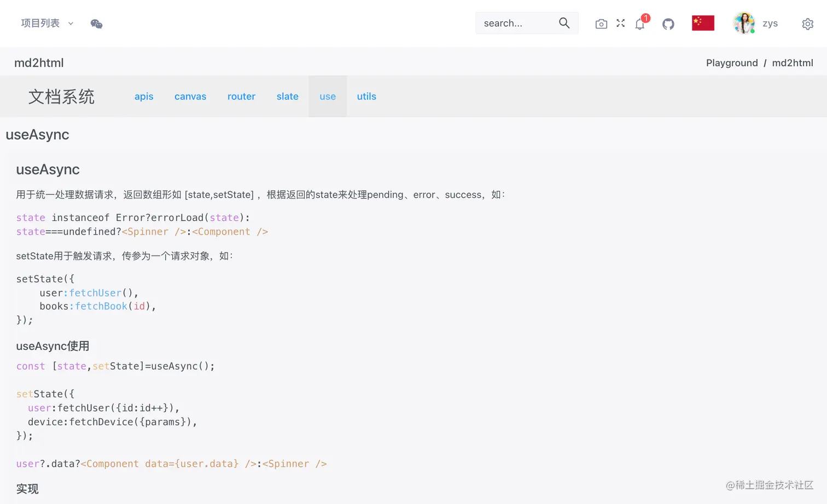Toggle the active use tab off

(x=327, y=96)
